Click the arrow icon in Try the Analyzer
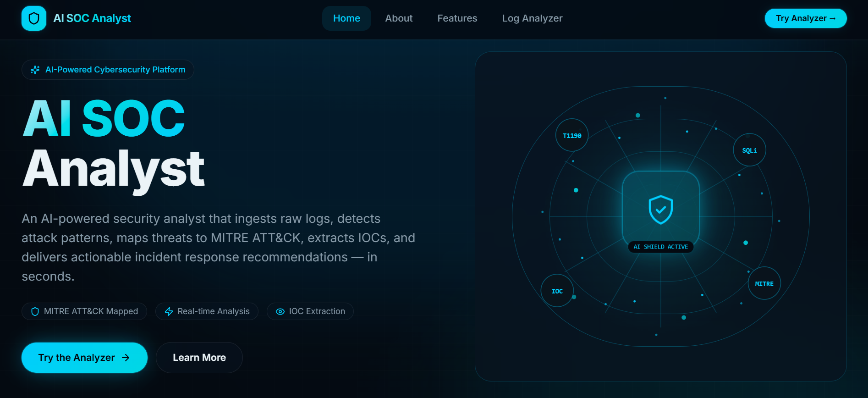 coord(126,358)
